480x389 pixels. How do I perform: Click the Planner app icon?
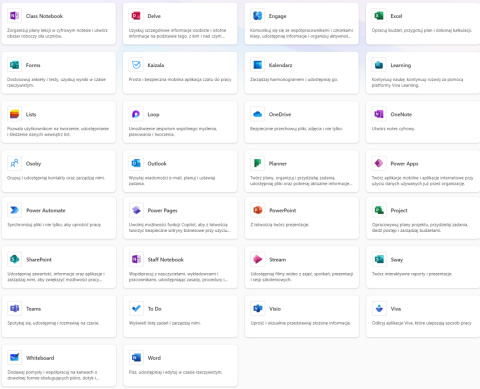(x=257, y=163)
